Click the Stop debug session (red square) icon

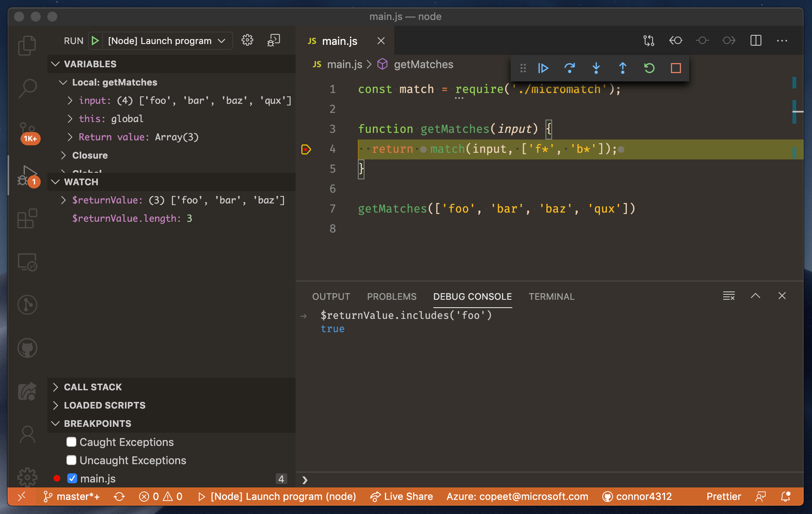coord(675,68)
